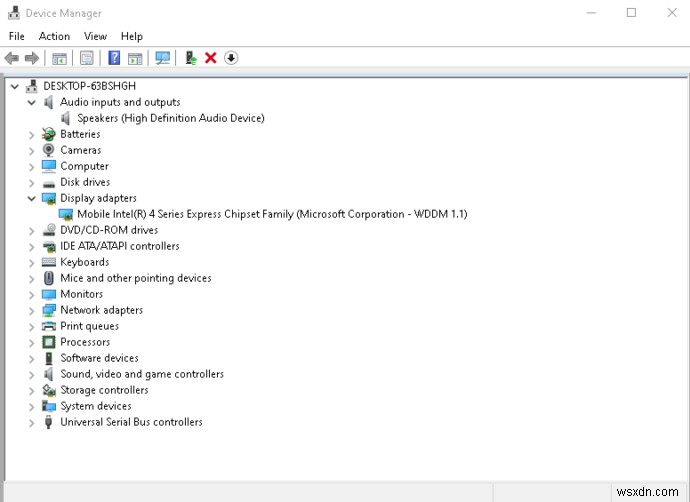Click the Mice and other pointing devices icon
Screen dimensions: 690x502
click(49, 278)
